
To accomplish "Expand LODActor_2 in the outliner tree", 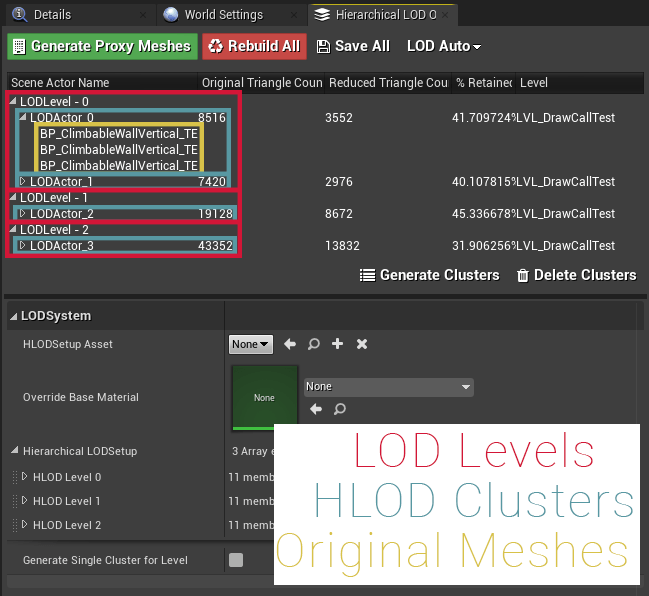I will pyautogui.click(x=24, y=213).
